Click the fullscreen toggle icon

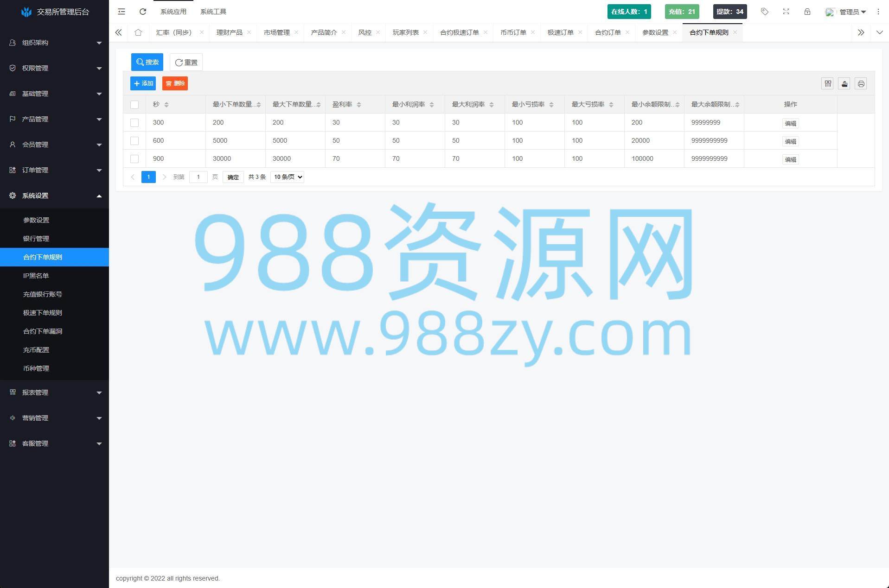click(x=786, y=12)
